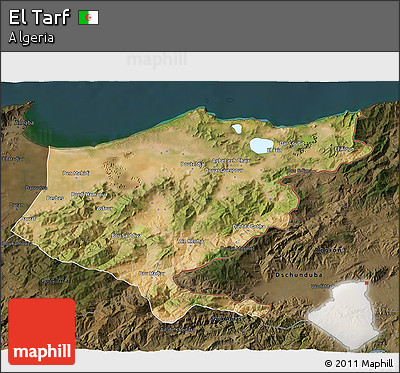
Task: Click the 'Ain Kerma' town label
Action: click(x=191, y=241)
